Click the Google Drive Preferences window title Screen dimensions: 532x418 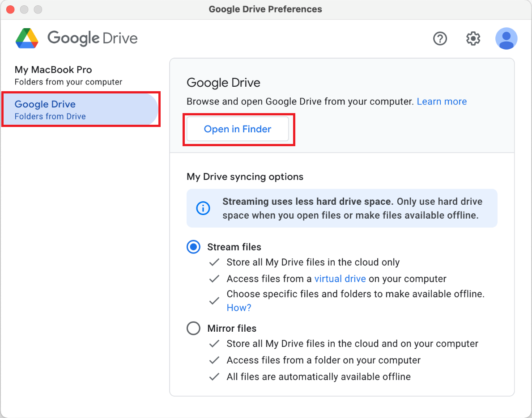coord(265,9)
